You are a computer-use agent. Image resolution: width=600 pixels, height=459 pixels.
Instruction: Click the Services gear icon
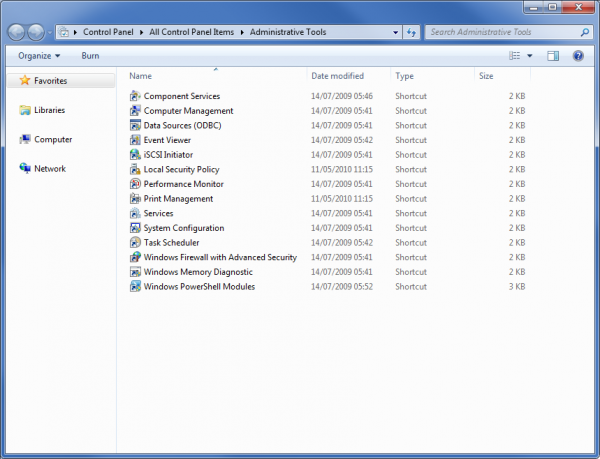pos(135,213)
